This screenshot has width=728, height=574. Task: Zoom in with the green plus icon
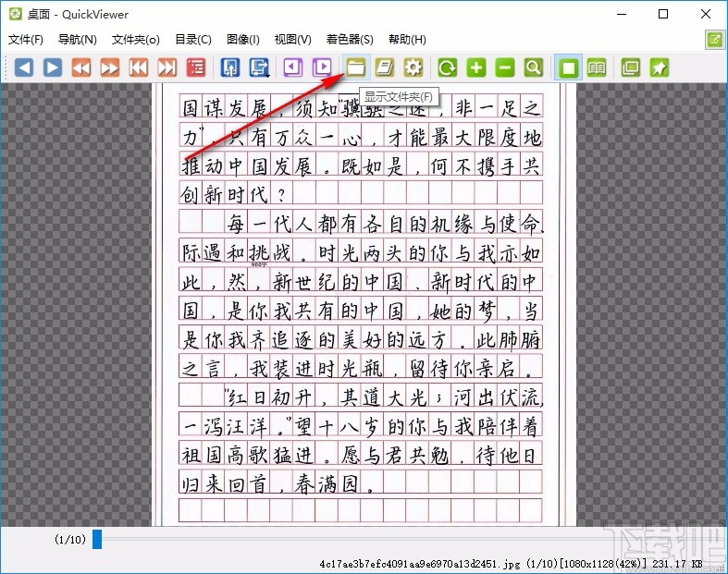(476, 67)
